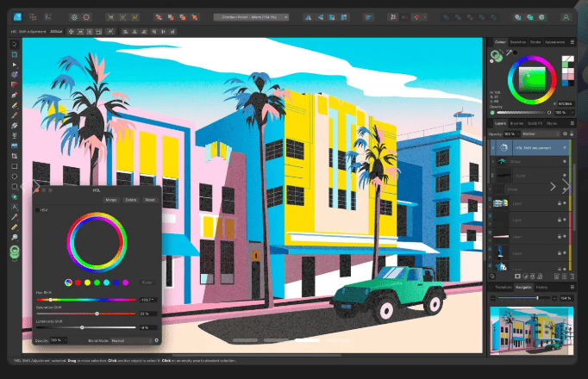Select the Node tool
Viewport: 588px width, 379px height.
[15, 65]
